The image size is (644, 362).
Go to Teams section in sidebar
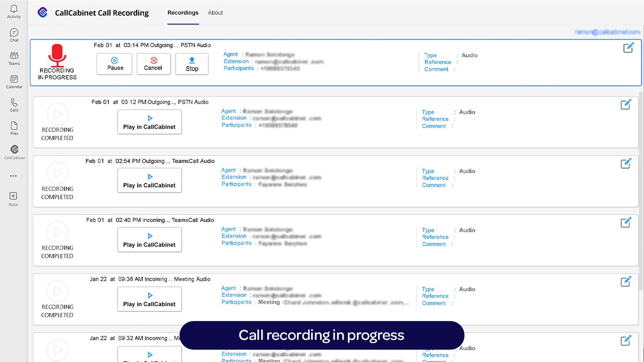click(x=14, y=58)
